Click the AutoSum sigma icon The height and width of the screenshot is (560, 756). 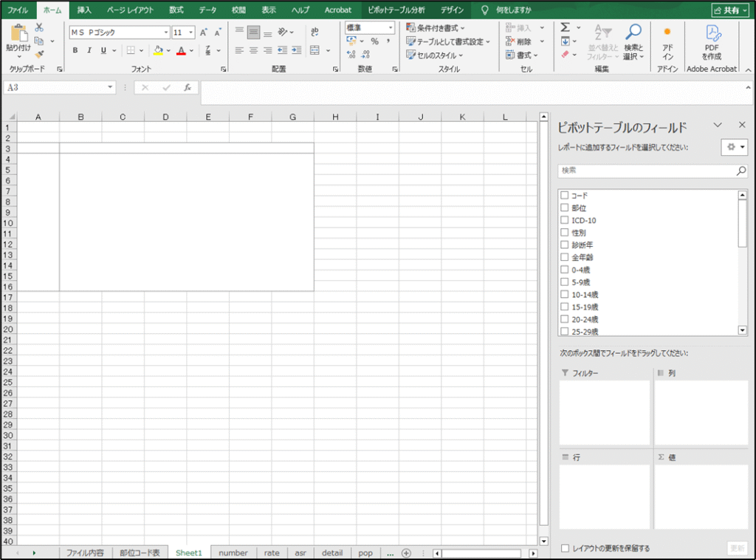click(565, 27)
